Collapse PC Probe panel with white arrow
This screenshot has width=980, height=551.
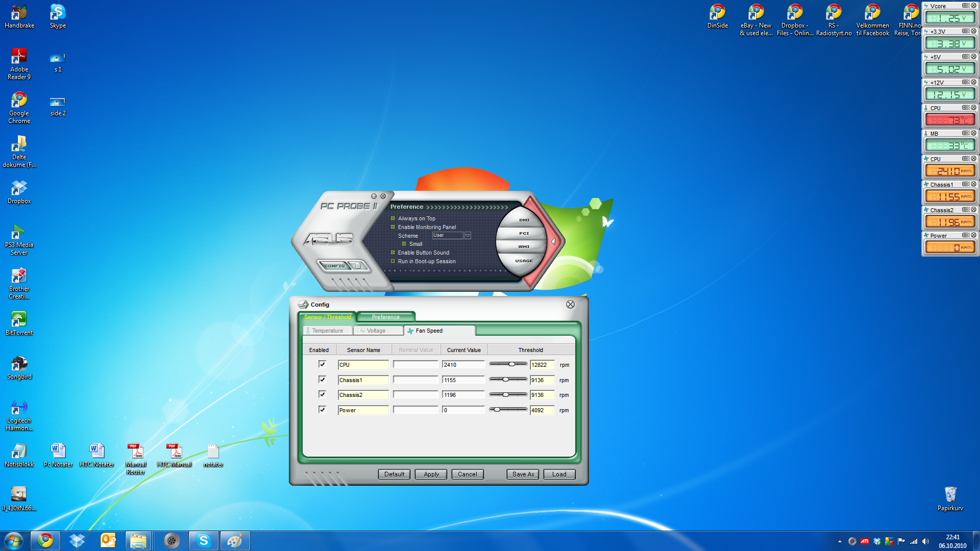[553, 242]
